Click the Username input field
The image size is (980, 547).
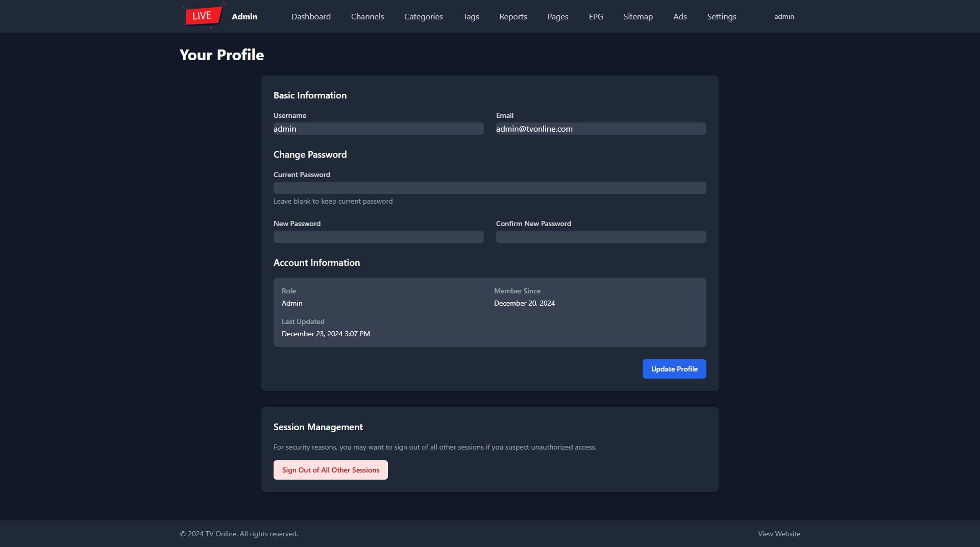click(378, 129)
